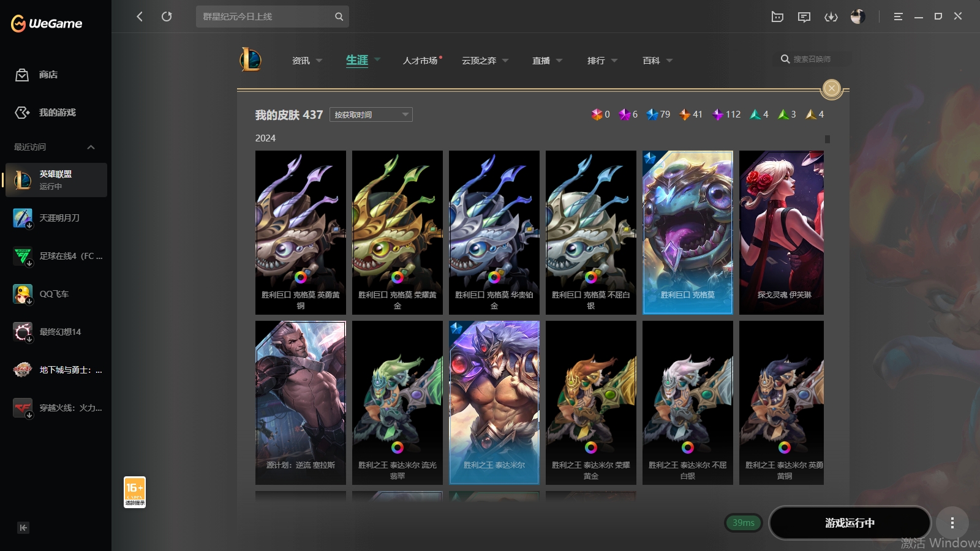Open the 排行 tab
Viewport: 980px width, 551px height.
(596, 61)
